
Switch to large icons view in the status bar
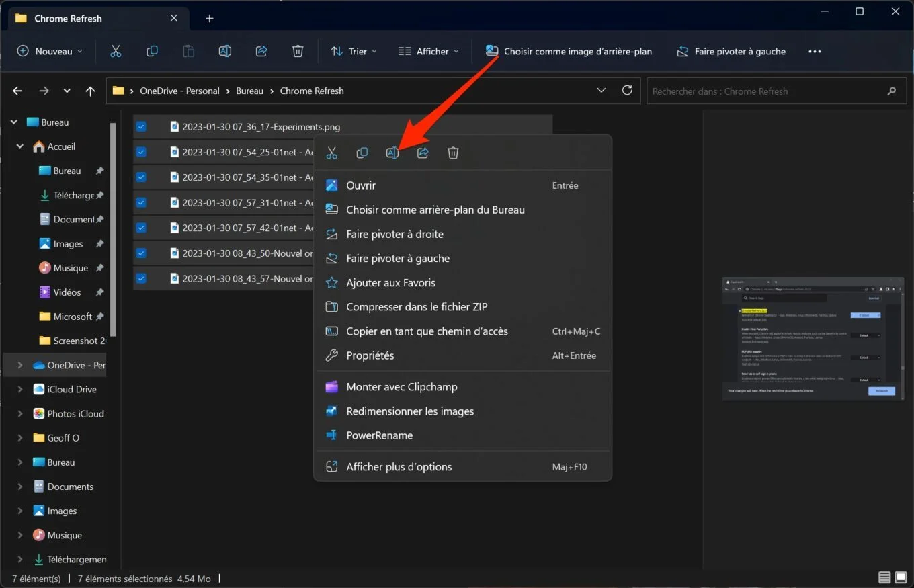point(901,578)
